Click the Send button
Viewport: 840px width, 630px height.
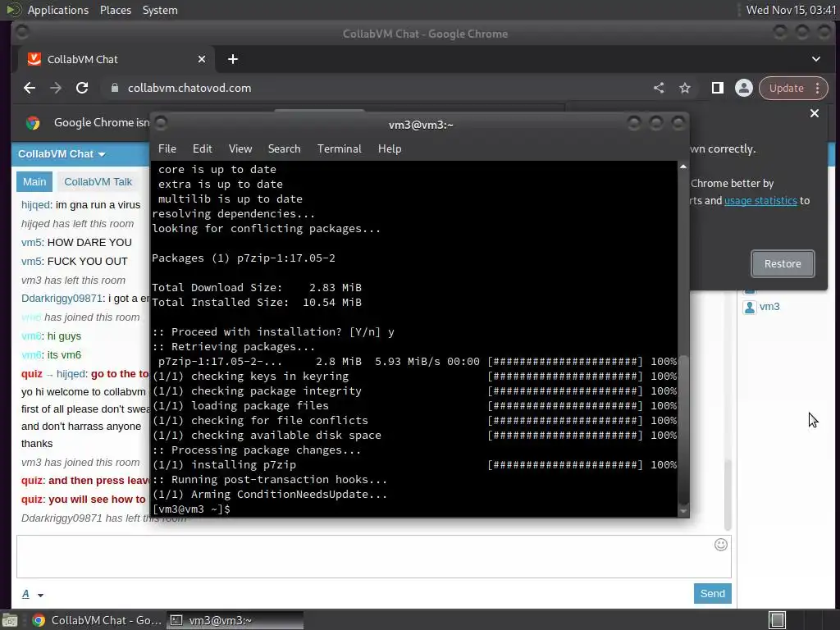coord(713,594)
